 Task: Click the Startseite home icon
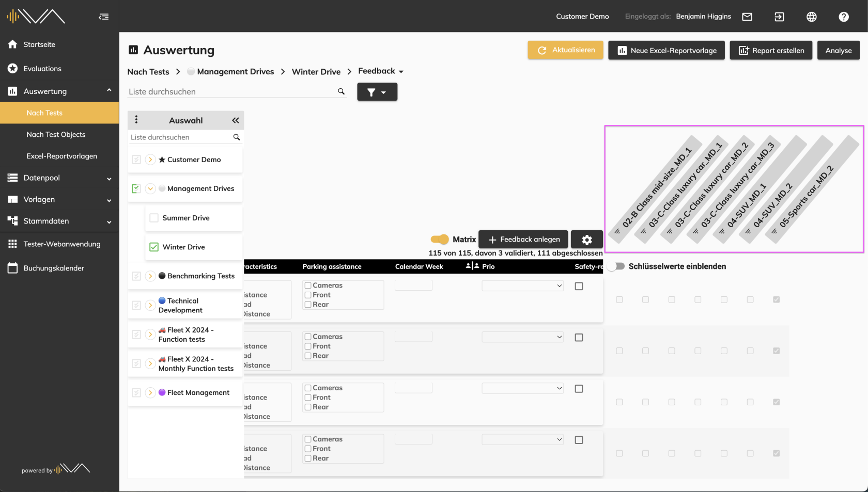pos(13,44)
